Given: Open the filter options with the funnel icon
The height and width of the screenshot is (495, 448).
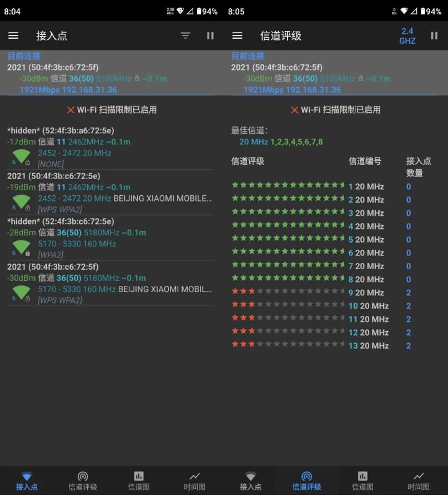Looking at the screenshot, I should pyautogui.click(x=185, y=36).
